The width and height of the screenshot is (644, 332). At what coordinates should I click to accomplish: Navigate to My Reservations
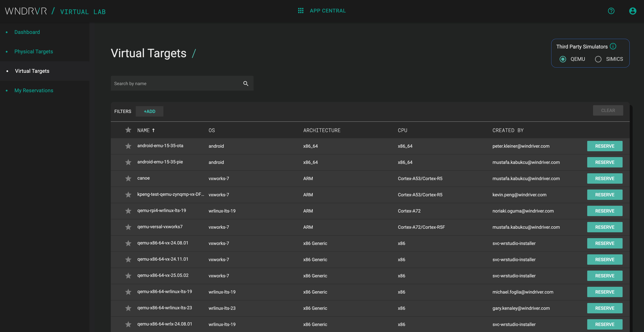tap(34, 90)
